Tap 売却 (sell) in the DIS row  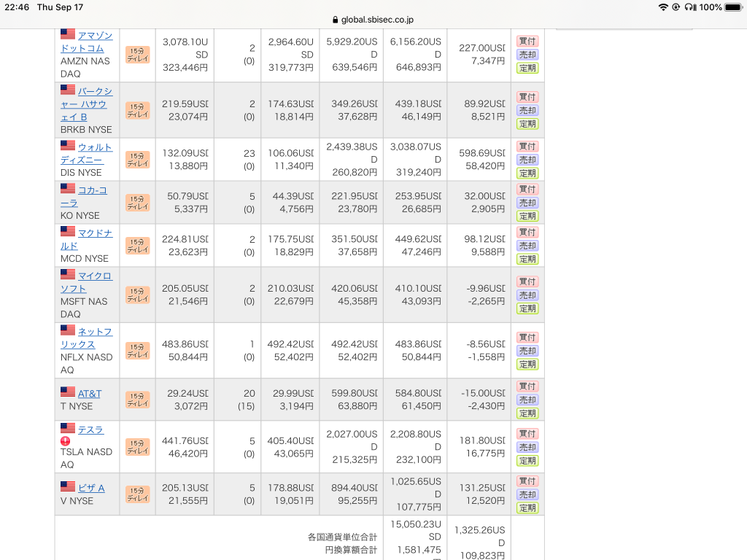(x=527, y=160)
